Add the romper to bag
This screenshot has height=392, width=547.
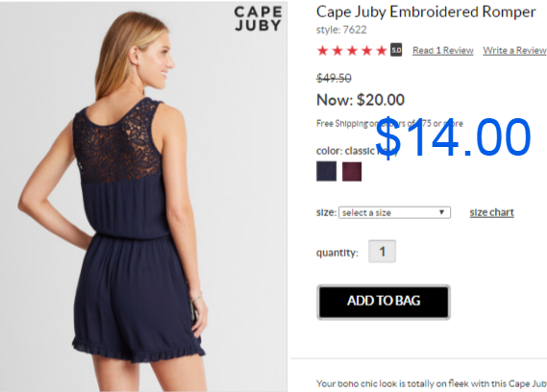[x=384, y=302]
